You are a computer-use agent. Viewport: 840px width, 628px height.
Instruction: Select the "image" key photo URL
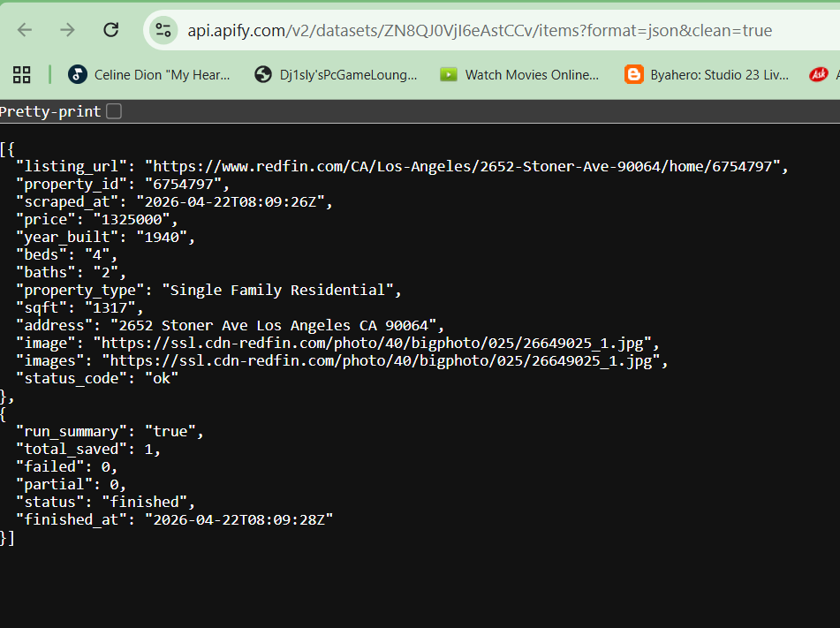coord(373,344)
